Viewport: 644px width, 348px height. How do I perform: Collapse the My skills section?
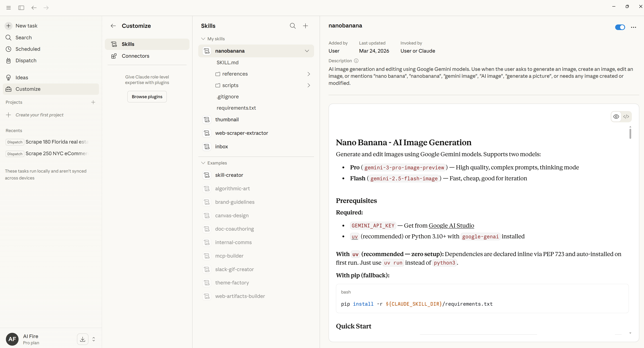coord(203,39)
